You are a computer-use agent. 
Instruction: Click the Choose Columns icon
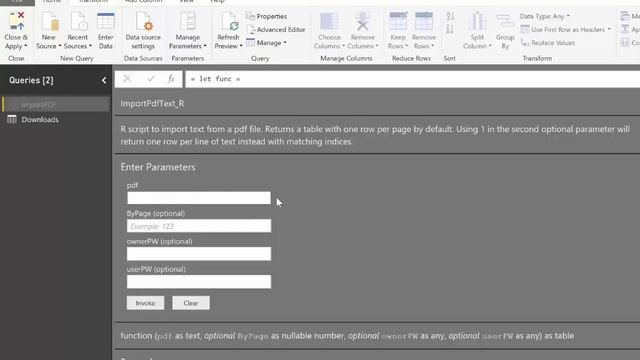coord(329,21)
